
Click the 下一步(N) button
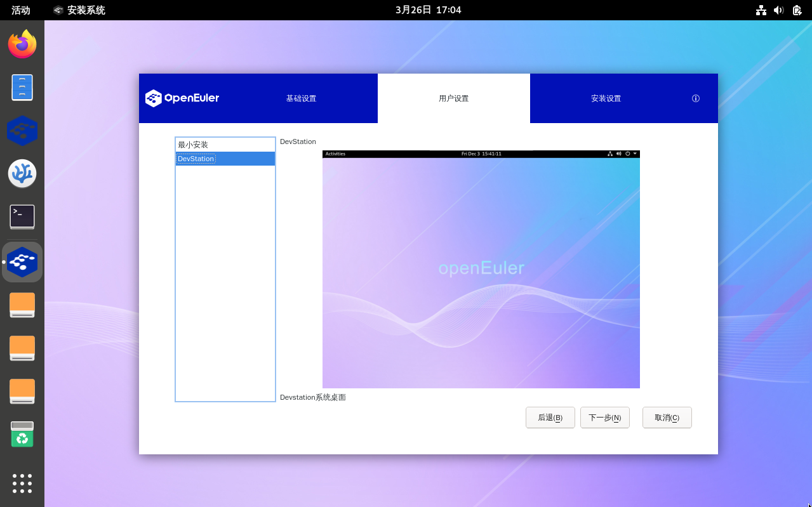(604, 418)
